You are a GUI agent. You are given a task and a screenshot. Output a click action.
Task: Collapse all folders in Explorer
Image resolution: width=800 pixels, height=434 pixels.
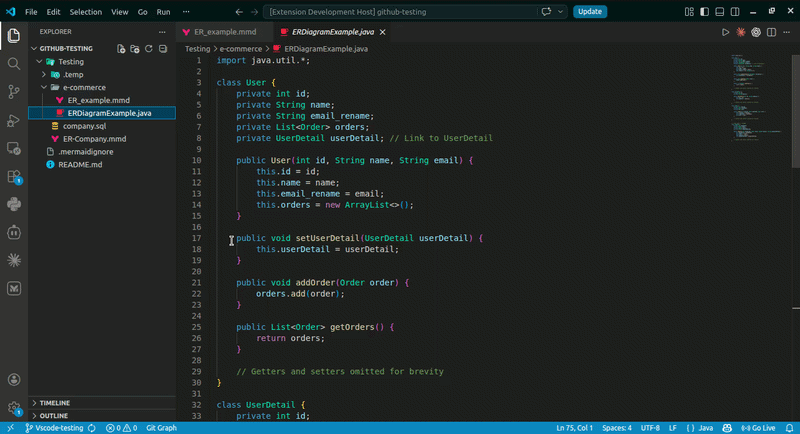pos(163,49)
